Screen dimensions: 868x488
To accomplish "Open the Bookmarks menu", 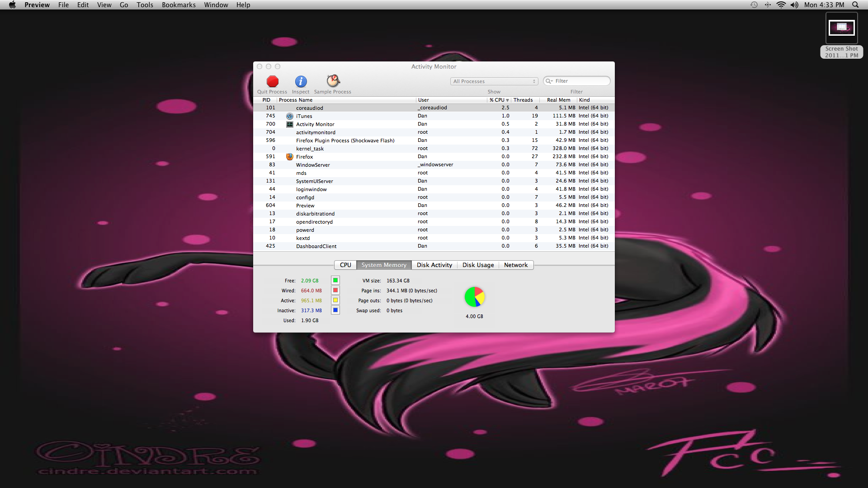I will click(179, 5).
